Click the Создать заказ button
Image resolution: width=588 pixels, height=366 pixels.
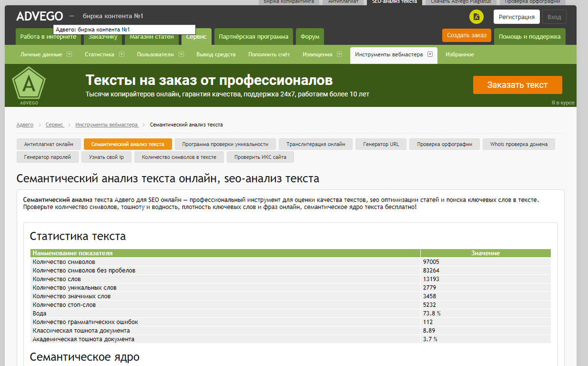pyautogui.click(x=466, y=35)
